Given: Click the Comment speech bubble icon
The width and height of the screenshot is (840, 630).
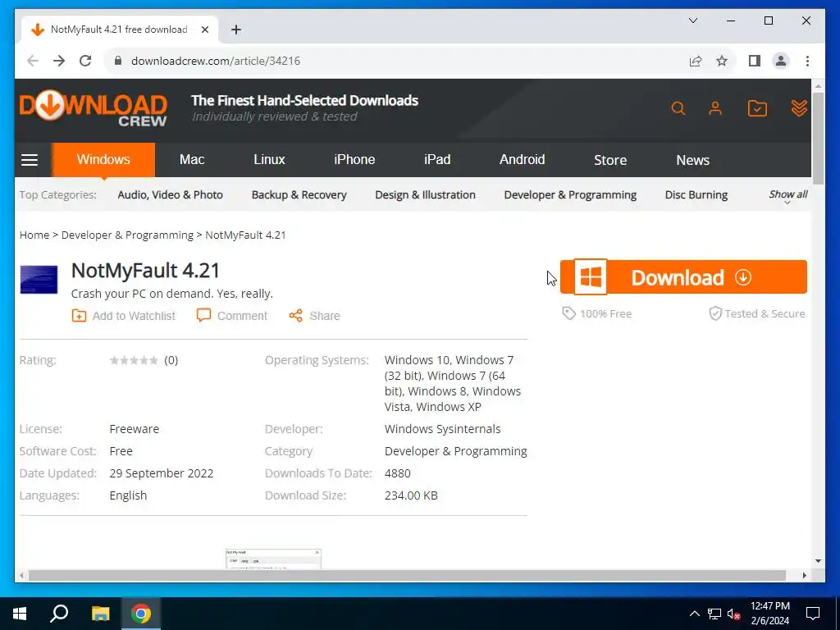Looking at the screenshot, I should [x=203, y=315].
